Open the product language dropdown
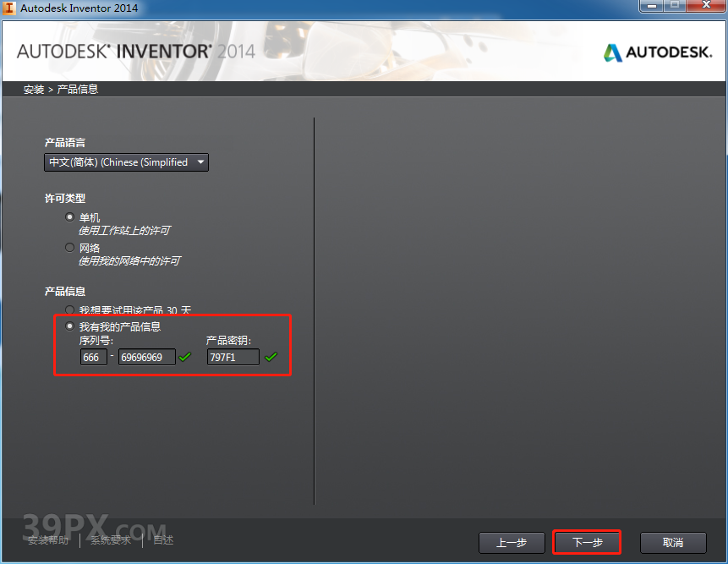This screenshot has height=564, width=728. click(x=126, y=162)
